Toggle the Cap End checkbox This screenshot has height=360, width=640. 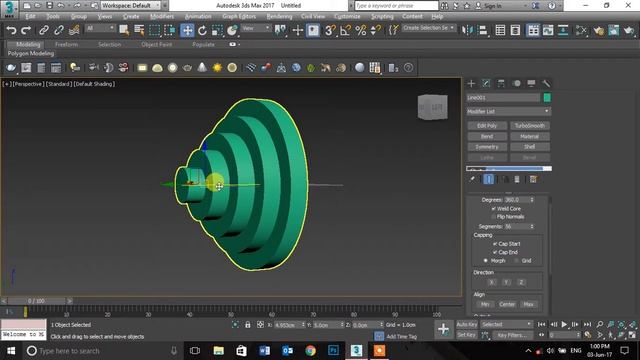click(495, 252)
